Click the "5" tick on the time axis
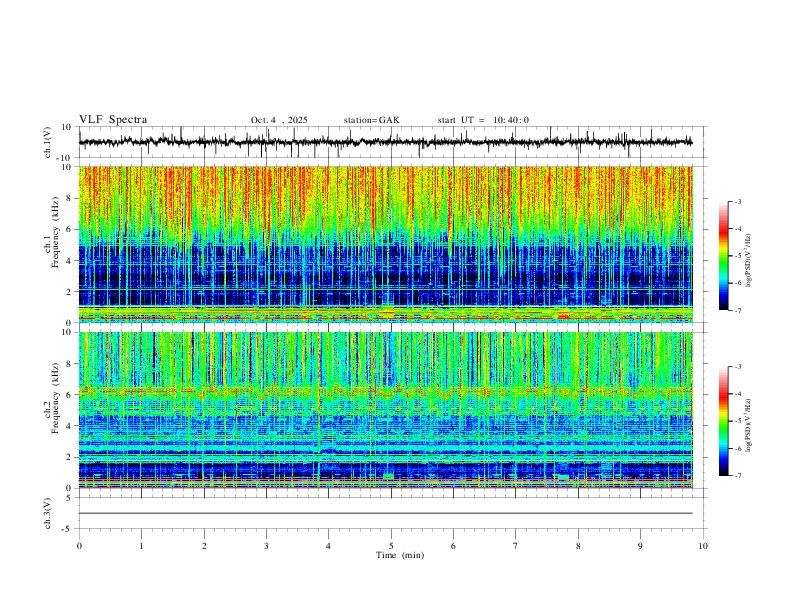 point(391,546)
